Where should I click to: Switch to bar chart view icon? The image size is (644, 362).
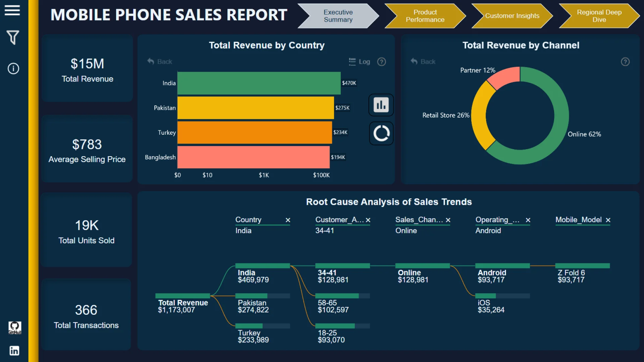[381, 105]
